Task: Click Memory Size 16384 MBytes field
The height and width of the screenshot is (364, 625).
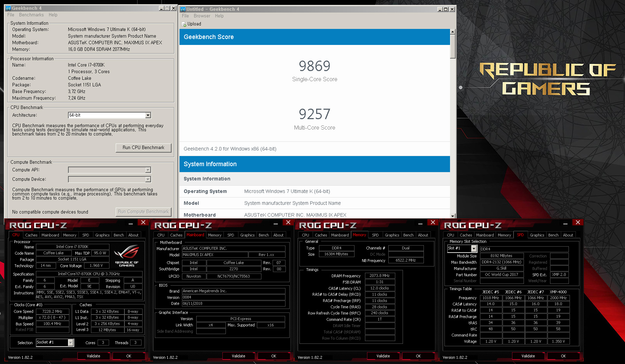Action: [x=336, y=254]
